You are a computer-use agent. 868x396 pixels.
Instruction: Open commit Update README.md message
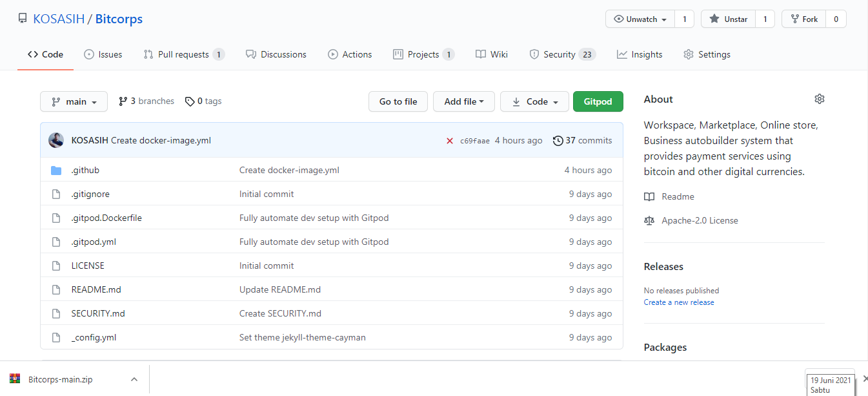coord(280,289)
